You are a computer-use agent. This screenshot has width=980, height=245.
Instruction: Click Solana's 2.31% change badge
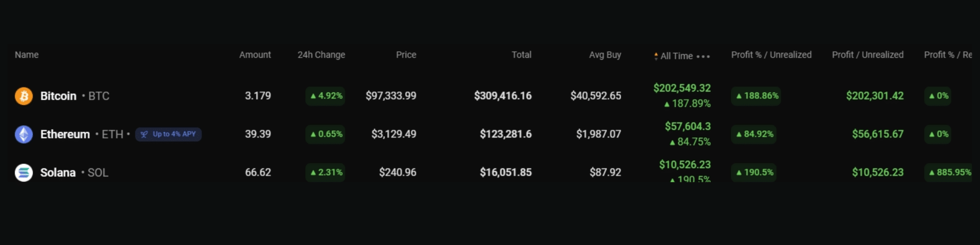tap(325, 173)
